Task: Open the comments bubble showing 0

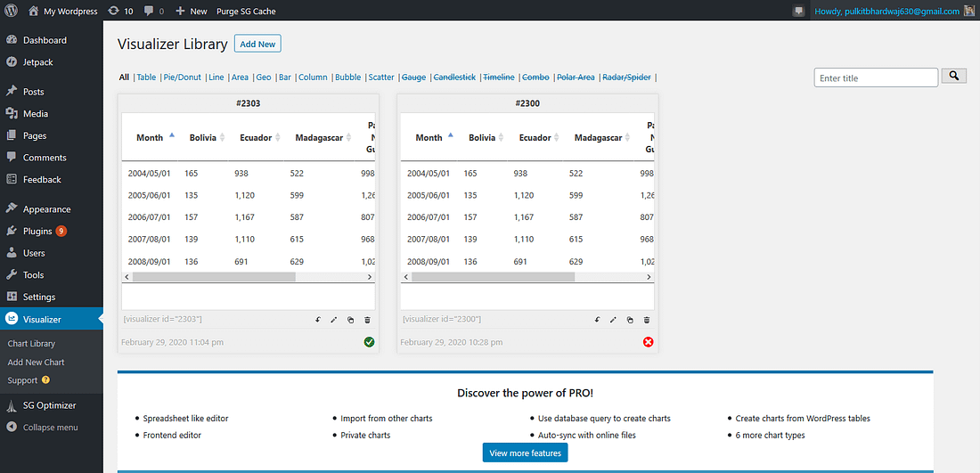Action: click(154, 12)
